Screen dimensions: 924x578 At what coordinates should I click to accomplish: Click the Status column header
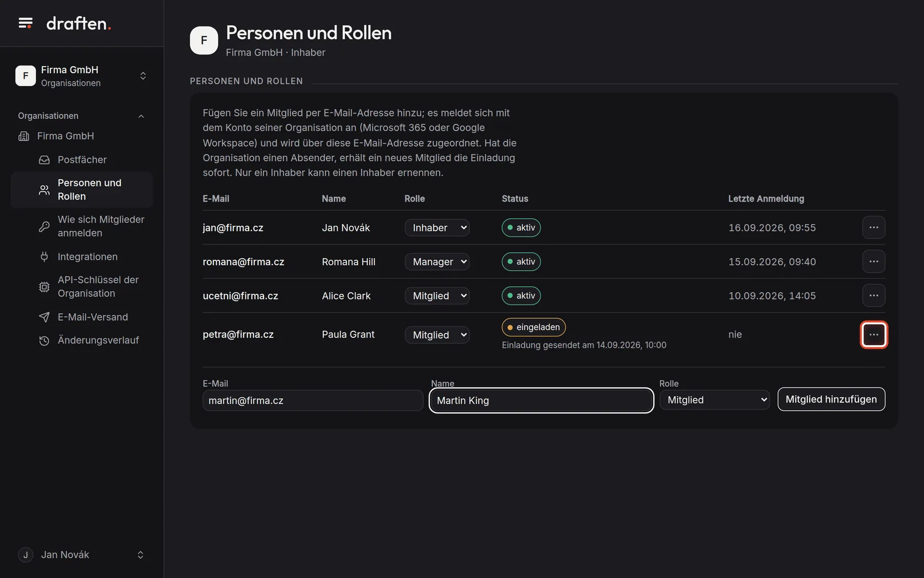coord(515,199)
